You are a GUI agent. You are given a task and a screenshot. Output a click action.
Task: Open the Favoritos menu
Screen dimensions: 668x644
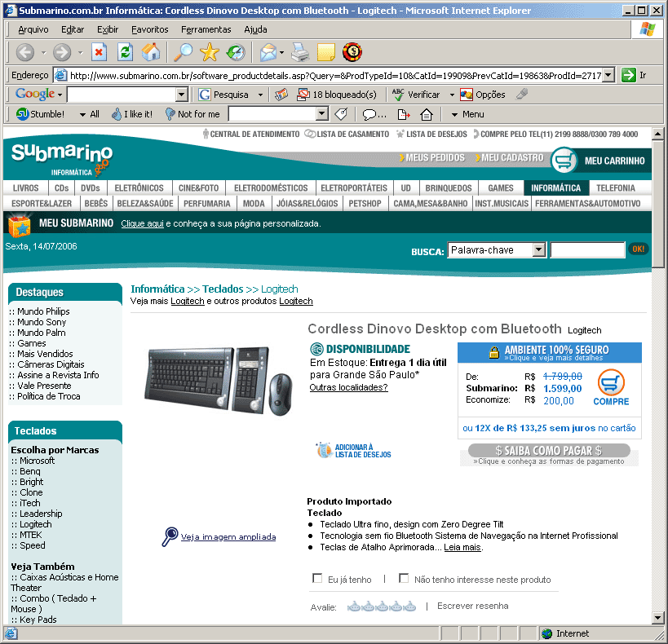click(x=149, y=29)
